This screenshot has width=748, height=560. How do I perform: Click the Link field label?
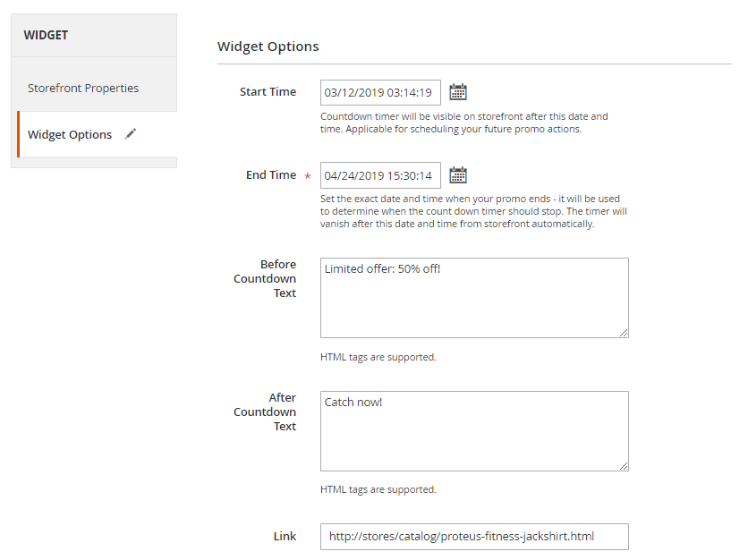285,537
